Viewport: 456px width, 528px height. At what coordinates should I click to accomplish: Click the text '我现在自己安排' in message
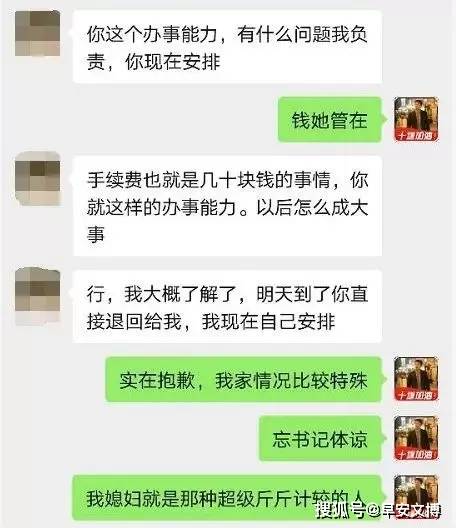268,322
